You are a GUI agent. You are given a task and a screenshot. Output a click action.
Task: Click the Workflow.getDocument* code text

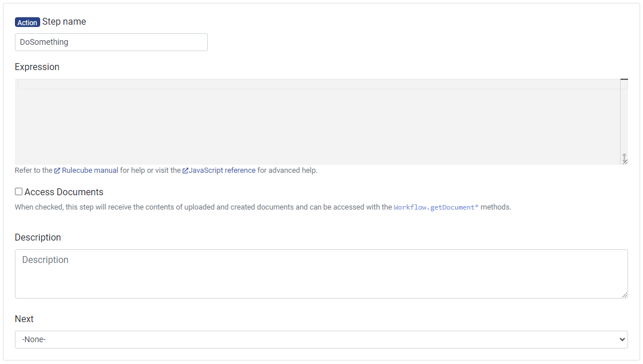pyautogui.click(x=436, y=207)
